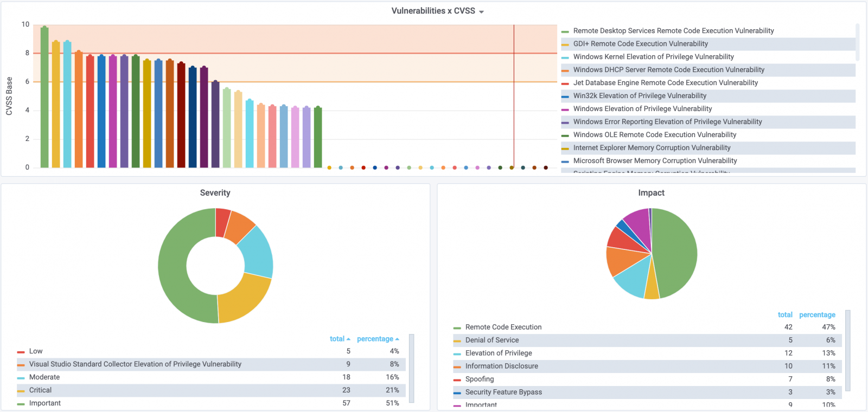
Task: Click the Impact legend scrollbar
Action: (x=848, y=350)
